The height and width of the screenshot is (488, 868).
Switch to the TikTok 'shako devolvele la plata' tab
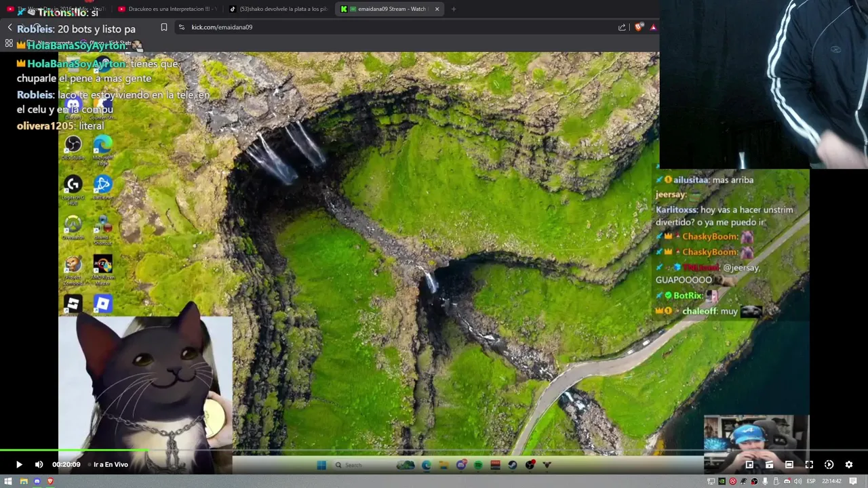278,9
